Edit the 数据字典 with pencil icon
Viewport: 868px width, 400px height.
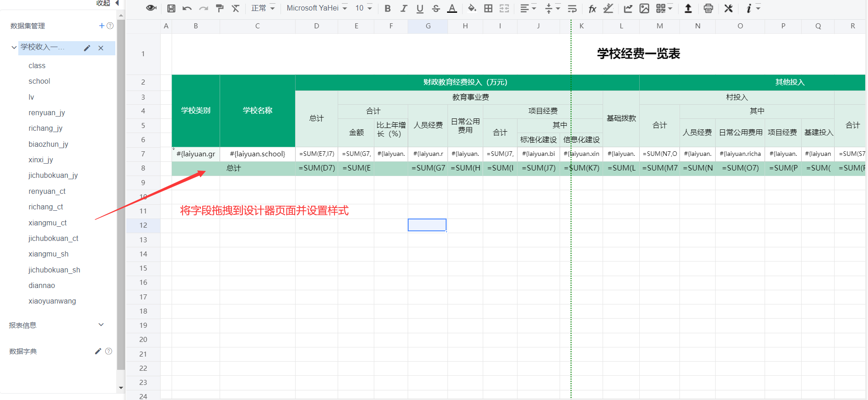97,351
